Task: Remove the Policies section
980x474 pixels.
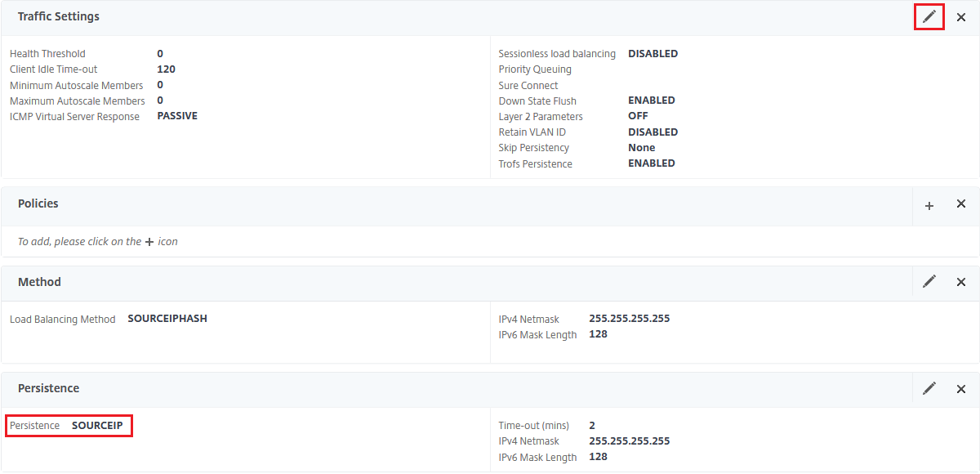Action: [x=961, y=203]
